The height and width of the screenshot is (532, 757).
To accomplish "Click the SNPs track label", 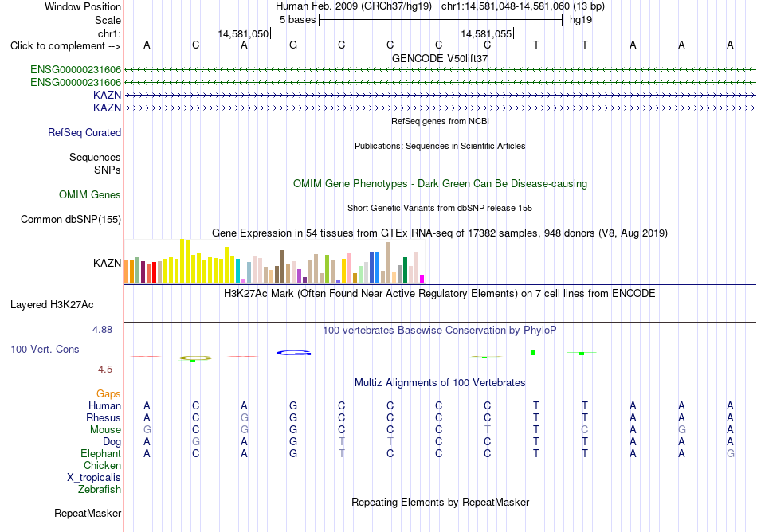I will [x=108, y=170].
